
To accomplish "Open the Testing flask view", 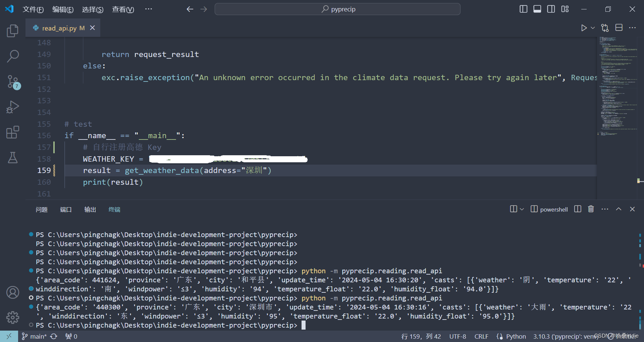I will pos(13,158).
